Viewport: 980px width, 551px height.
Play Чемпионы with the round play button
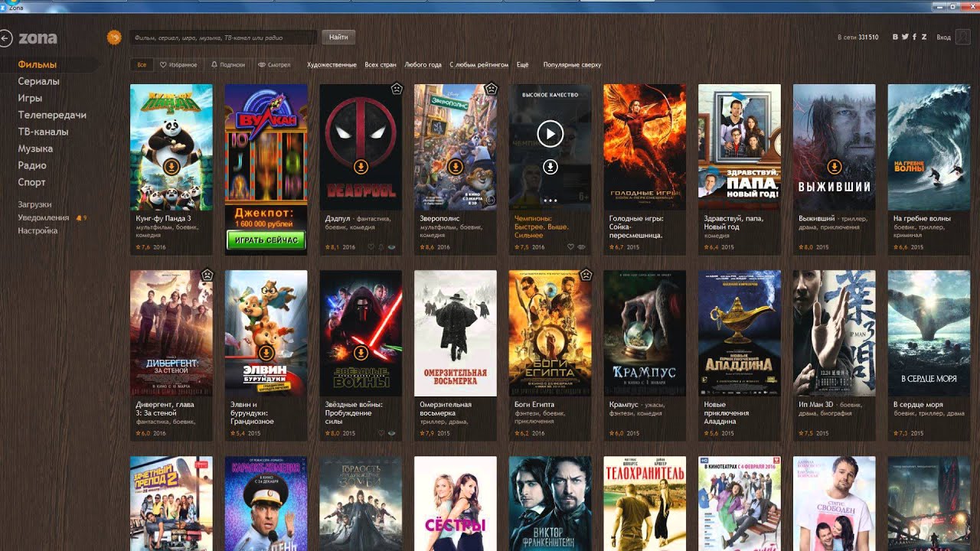[550, 135]
